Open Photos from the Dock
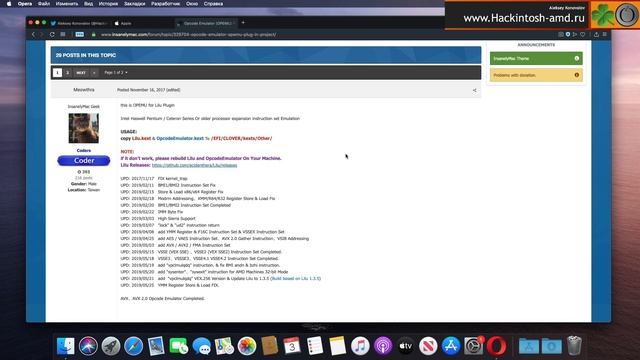Image resolution: width=640 pixels, height=360 pixels. tap(247, 346)
